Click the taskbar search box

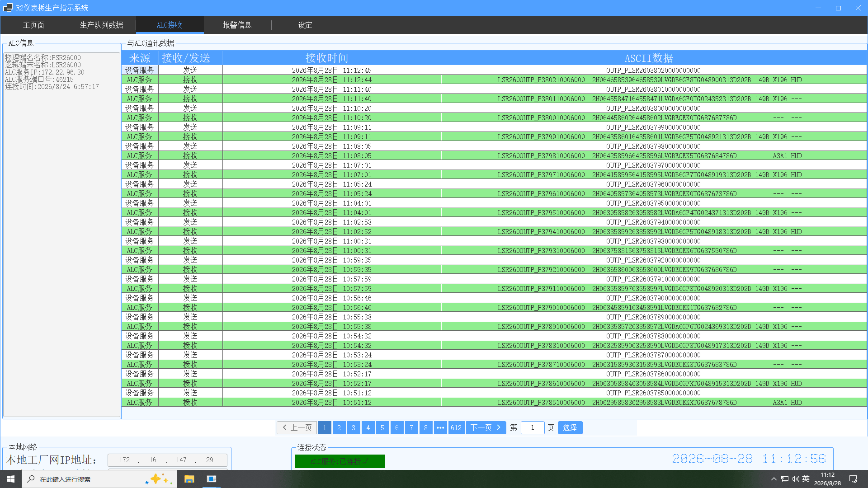pos(99,479)
